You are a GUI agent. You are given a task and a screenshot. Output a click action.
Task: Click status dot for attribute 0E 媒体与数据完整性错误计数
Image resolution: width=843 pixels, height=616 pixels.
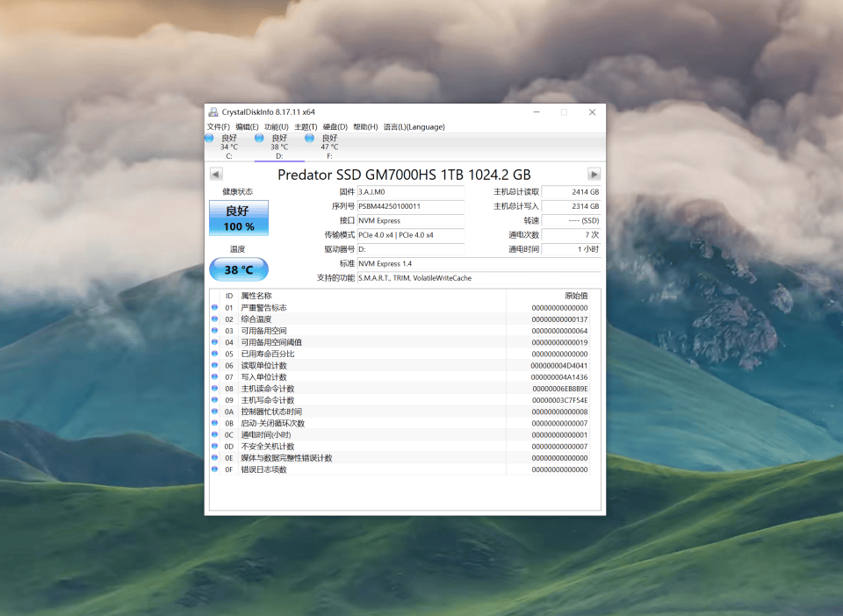click(x=214, y=457)
